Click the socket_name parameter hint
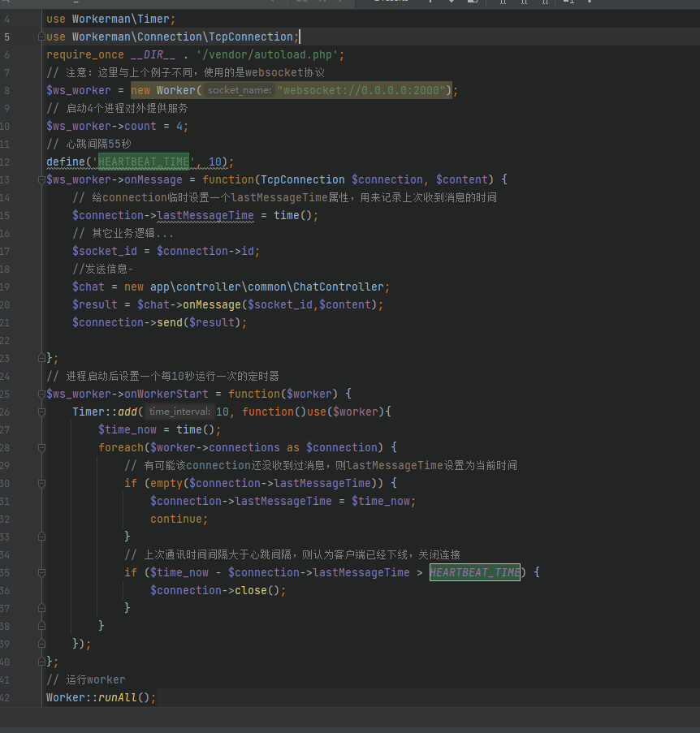 pyautogui.click(x=239, y=90)
